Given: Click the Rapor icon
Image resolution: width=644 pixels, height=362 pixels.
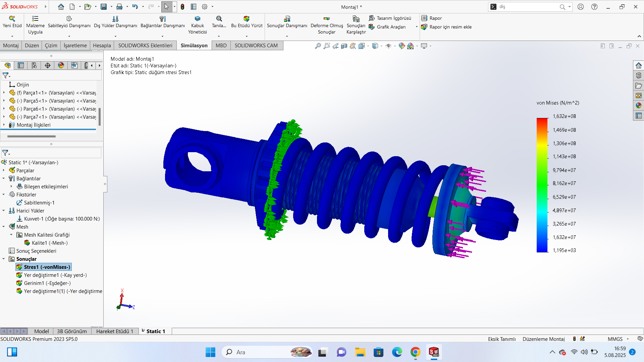Looking at the screenshot, I should click(x=425, y=18).
